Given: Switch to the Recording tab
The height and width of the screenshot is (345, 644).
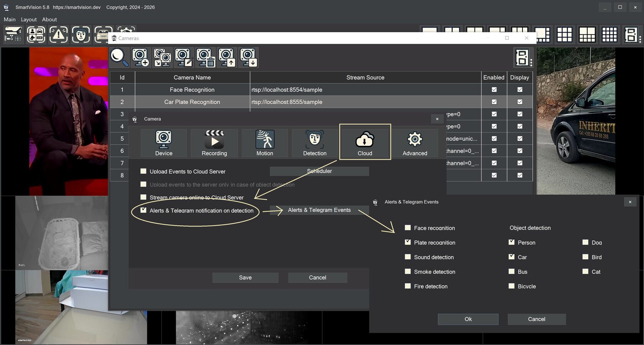Looking at the screenshot, I should (x=214, y=143).
